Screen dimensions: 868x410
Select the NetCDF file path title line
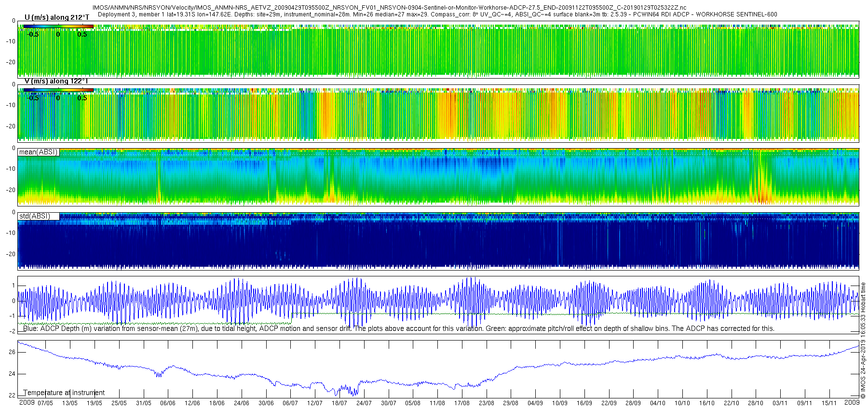(389, 8)
